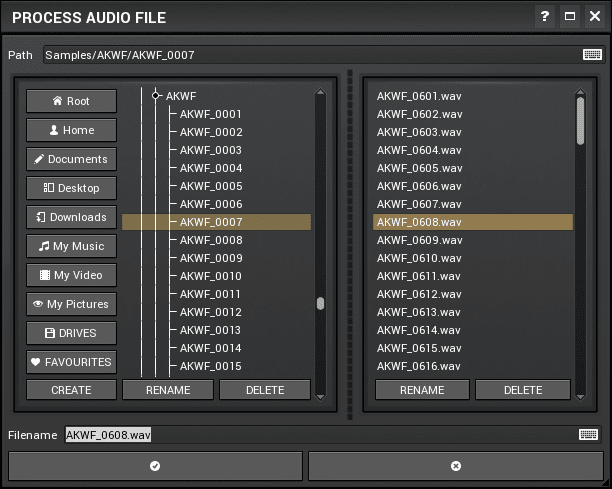
Task: Open the on-screen keyboard for Filename field
Action: point(588,434)
